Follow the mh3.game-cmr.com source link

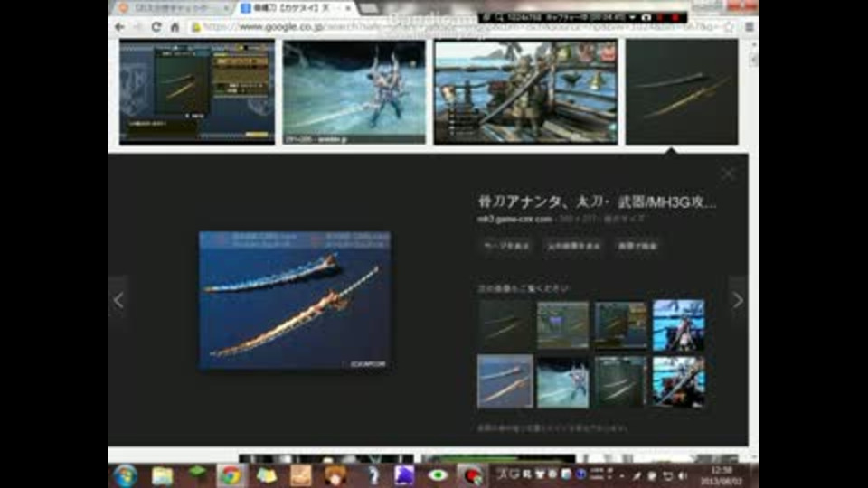[x=514, y=219]
